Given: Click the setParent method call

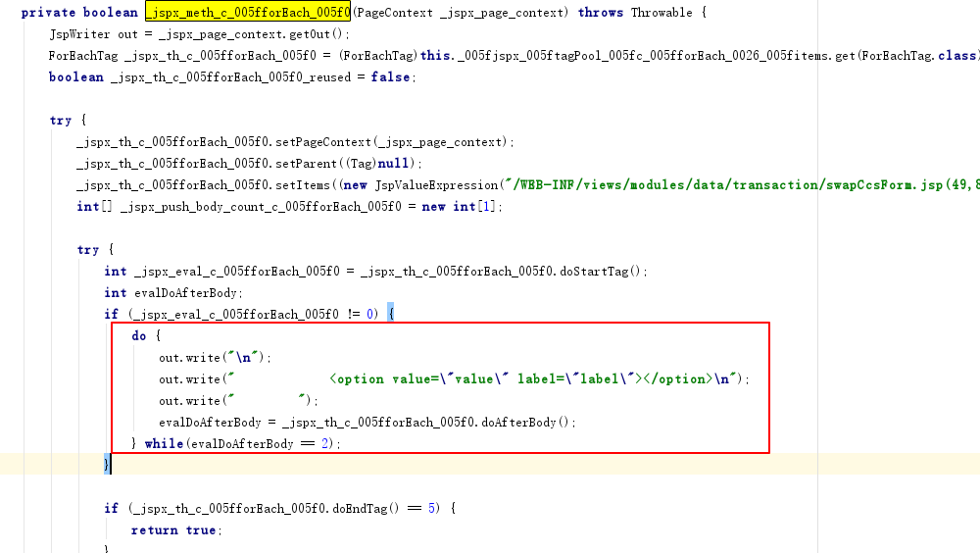Looking at the screenshot, I should click(x=306, y=164).
